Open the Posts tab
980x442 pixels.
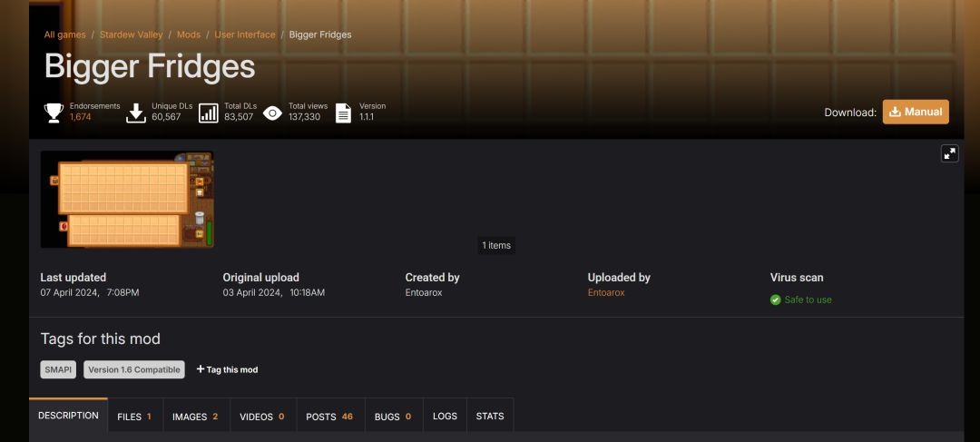click(x=330, y=417)
